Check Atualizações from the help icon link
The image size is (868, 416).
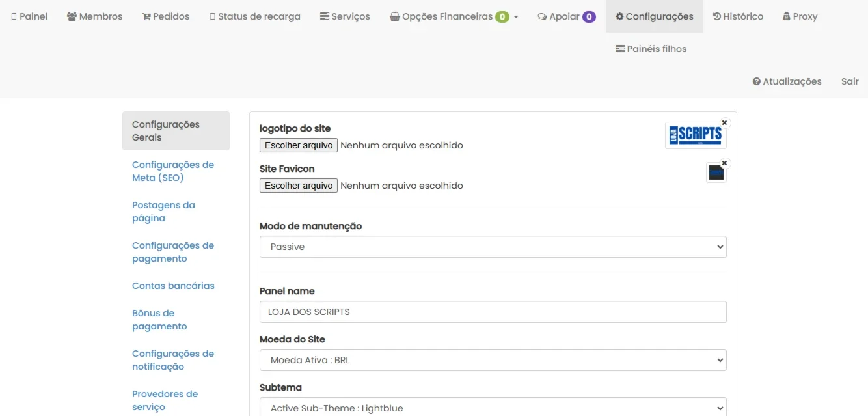point(787,81)
